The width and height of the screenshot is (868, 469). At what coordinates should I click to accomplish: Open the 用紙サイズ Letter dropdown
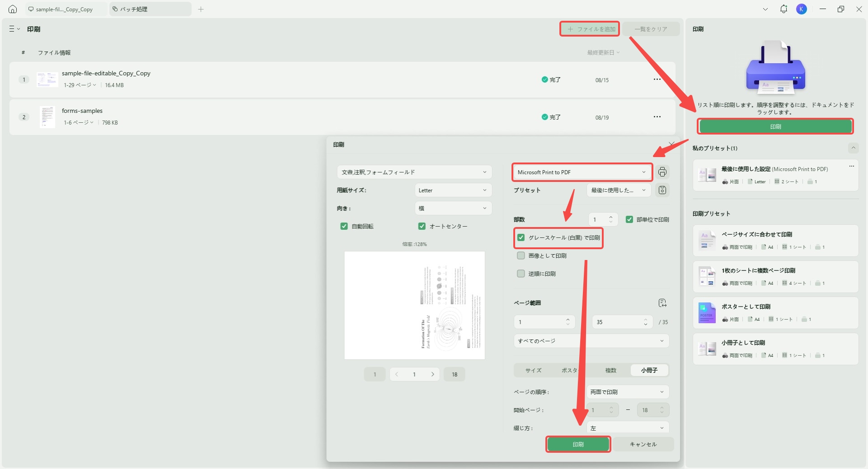point(453,190)
